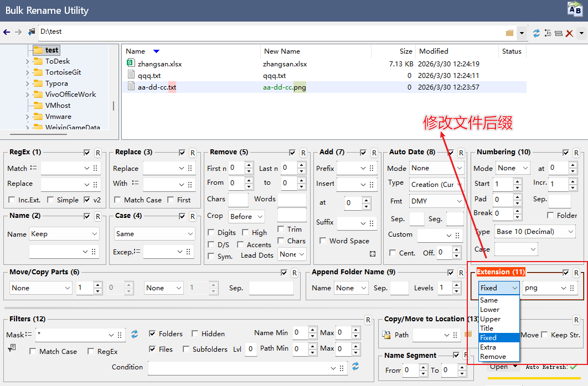Image resolution: width=588 pixels, height=386 pixels.
Task: Click refresh icon next to the Filters Mask
Action: (x=135, y=334)
